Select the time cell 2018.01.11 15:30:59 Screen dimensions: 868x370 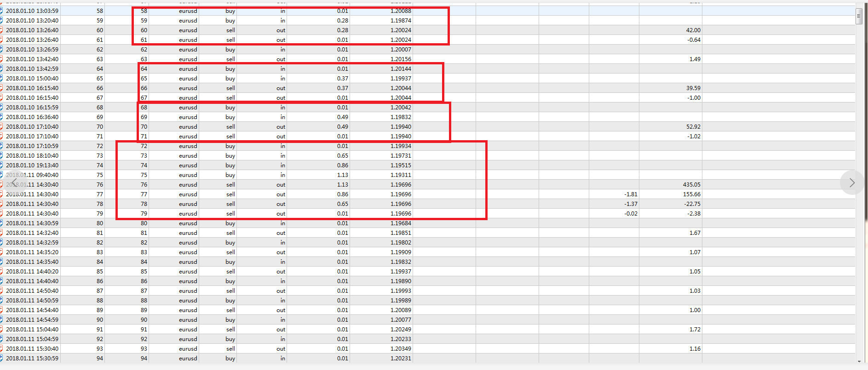coord(32,358)
